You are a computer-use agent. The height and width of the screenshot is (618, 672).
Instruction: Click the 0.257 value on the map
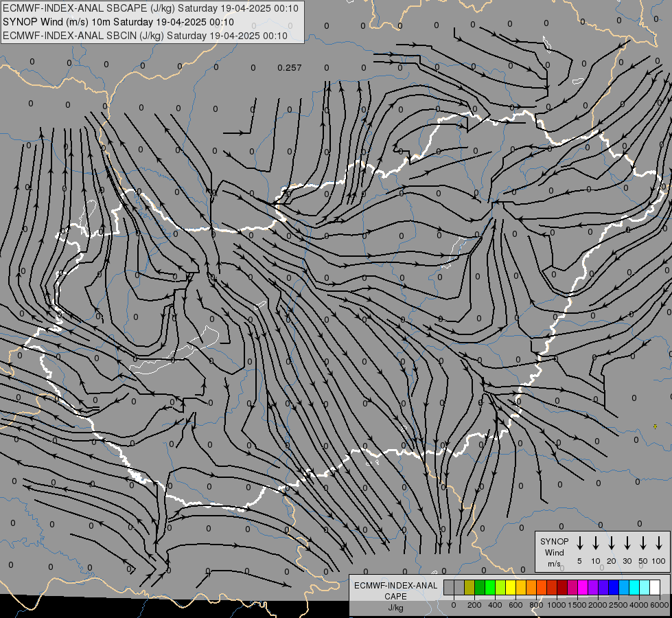click(x=289, y=68)
